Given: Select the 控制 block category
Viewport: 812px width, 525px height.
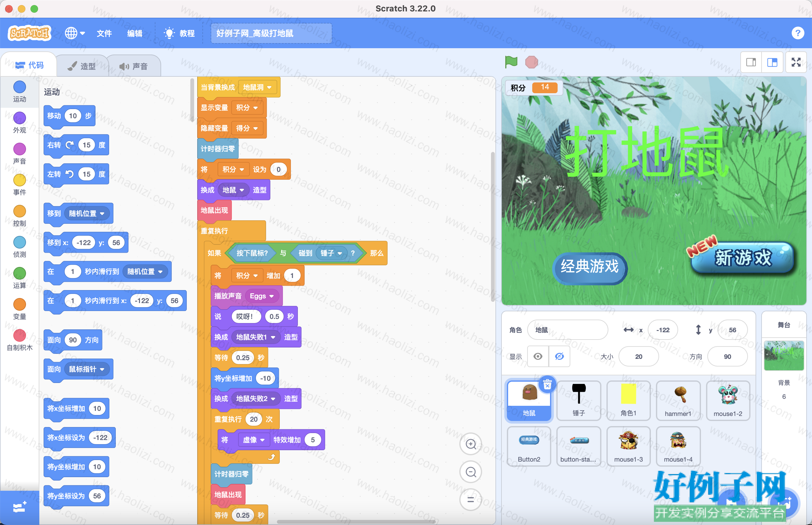Looking at the screenshot, I should click(x=19, y=216).
